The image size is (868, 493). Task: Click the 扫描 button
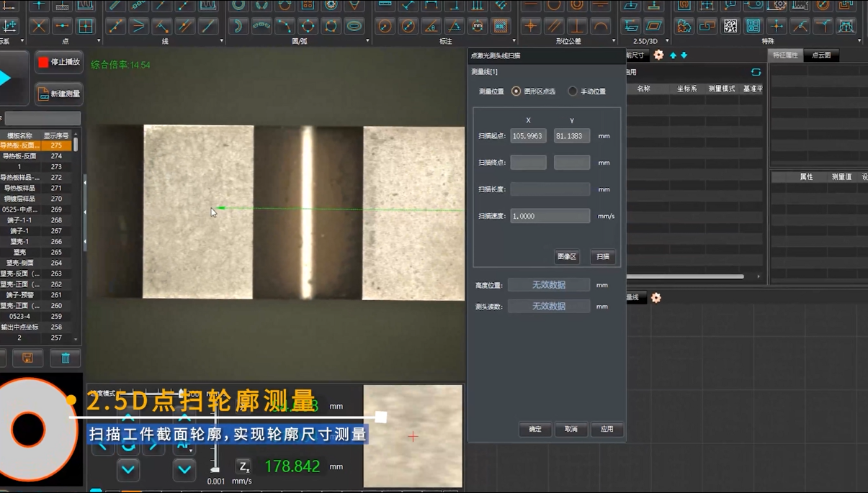603,256
